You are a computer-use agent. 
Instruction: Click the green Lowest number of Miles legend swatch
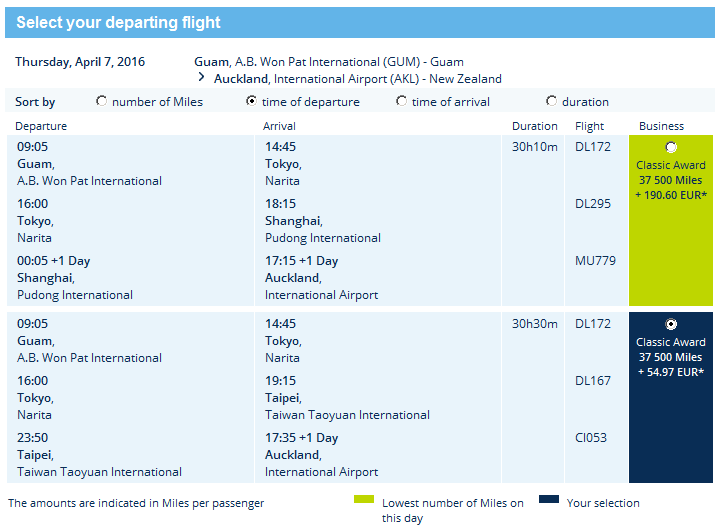click(364, 499)
